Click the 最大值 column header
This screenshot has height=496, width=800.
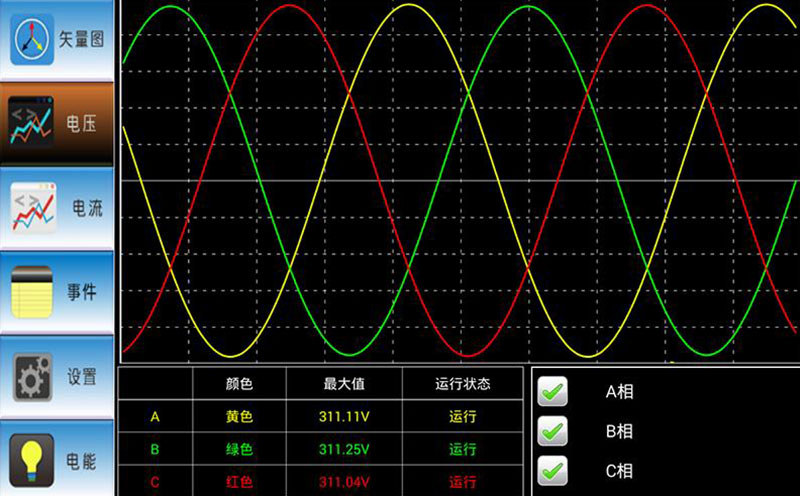[344, 383]
